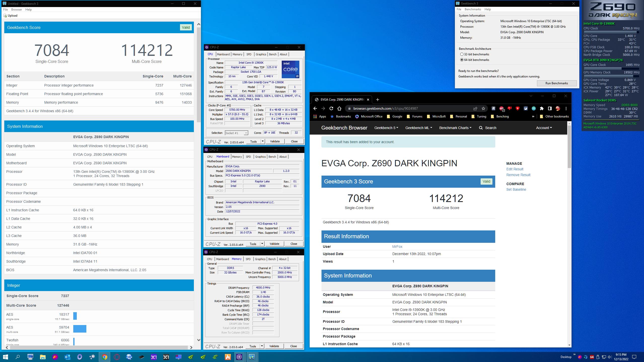Image resolution: width=644 pixels, height=362 pixels.
Task: Click Geekbench results vertical scrollbar thumb
Action: [198, 74]
